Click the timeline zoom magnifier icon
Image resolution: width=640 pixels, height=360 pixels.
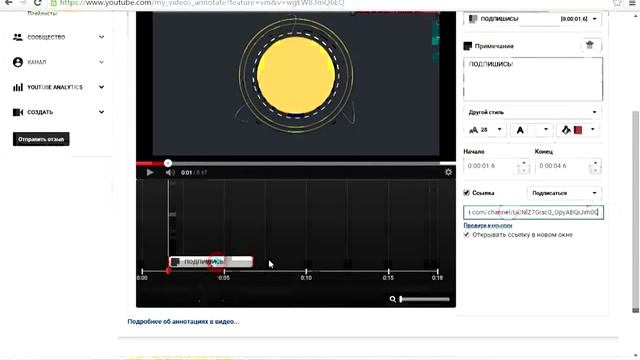393,299
